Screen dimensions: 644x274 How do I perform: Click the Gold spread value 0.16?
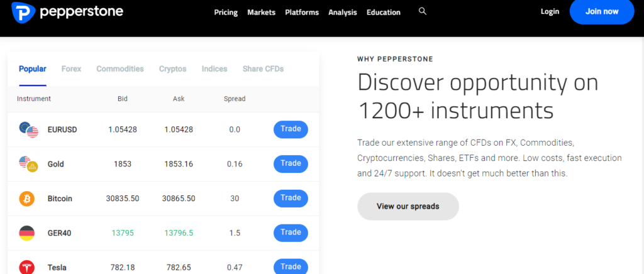[x=235, y=164]
